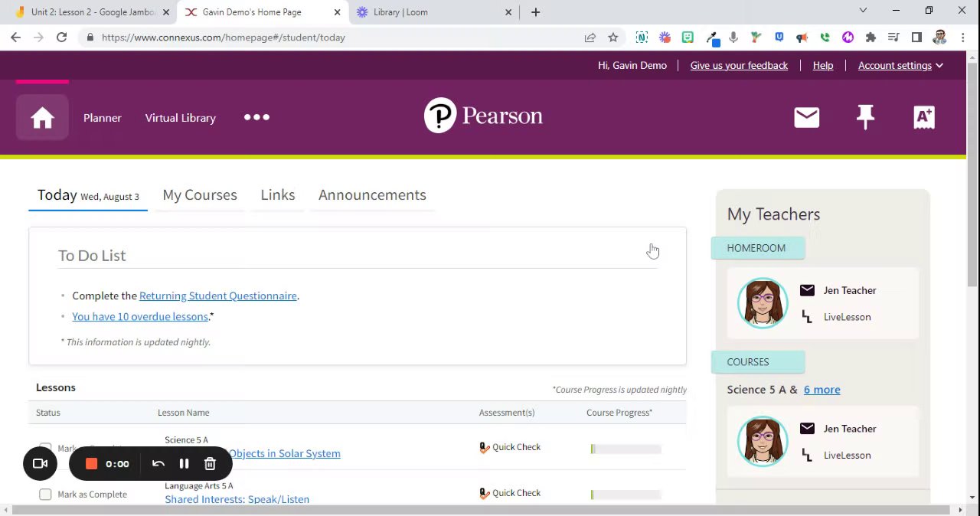Switch to the Announcements tab
Image resolution: width=980 pixels, height=516 pixels.
pos(372,195)
